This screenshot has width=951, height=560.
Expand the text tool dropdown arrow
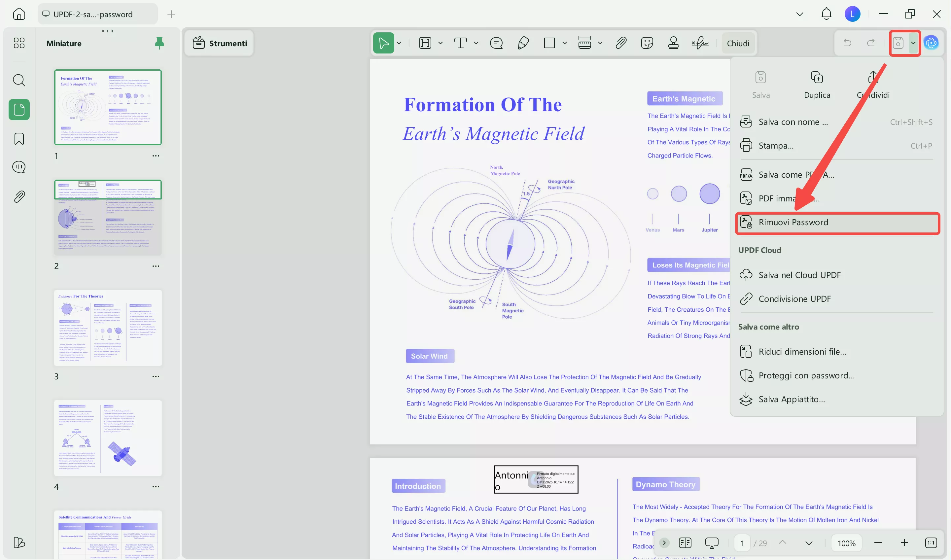coord(476,43)
